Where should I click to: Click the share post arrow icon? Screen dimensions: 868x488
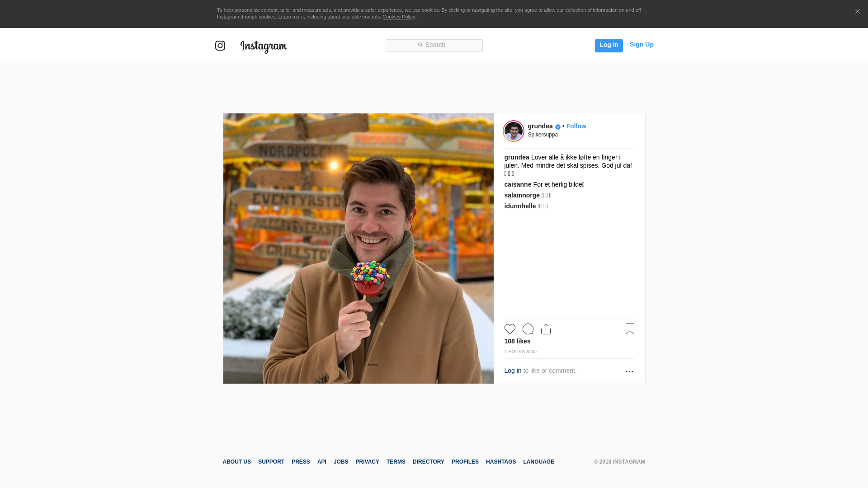pyautogui.click(x=546, y=329)
